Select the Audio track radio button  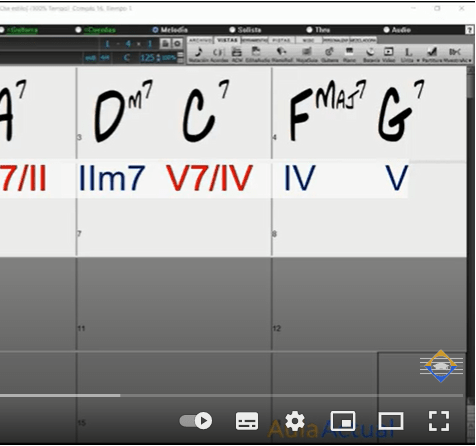[386, 30]
